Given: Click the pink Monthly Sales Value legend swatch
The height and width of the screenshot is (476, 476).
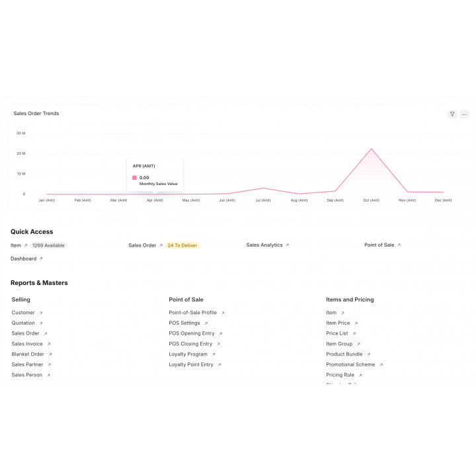Looking at the screenshot, I should click(x=135, y=178).
